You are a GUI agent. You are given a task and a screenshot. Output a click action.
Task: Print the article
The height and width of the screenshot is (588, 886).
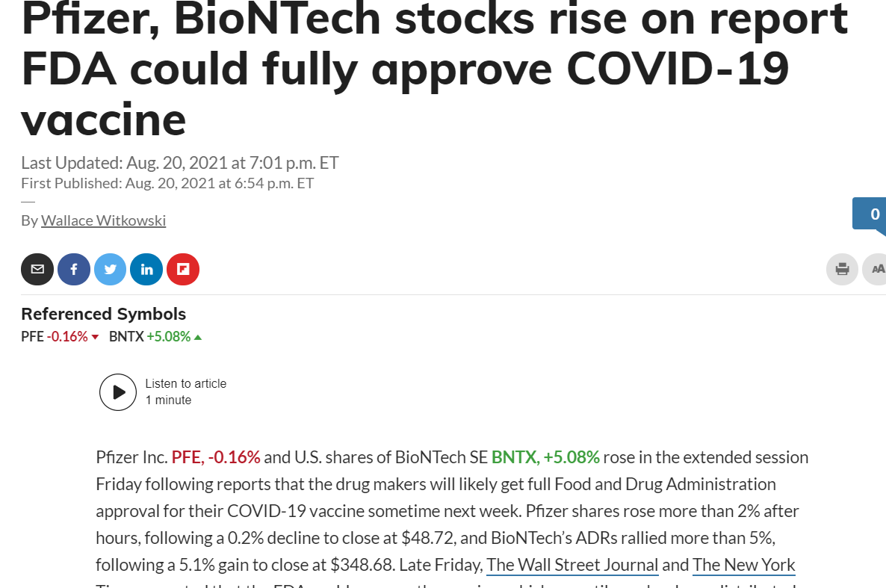[842, 269]
